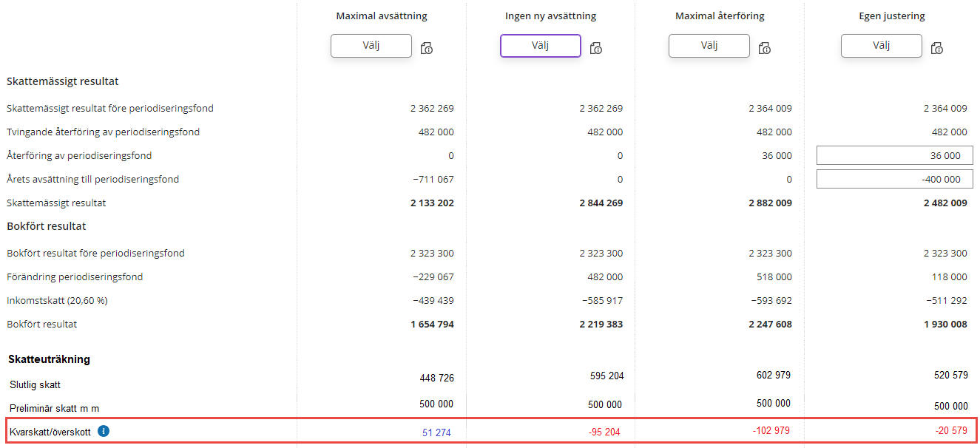The height and width of the screenshot is (448, 980).
Task: Click the Maximal avsättning column header
Action: pyautogui.click(x=381, y=16)
